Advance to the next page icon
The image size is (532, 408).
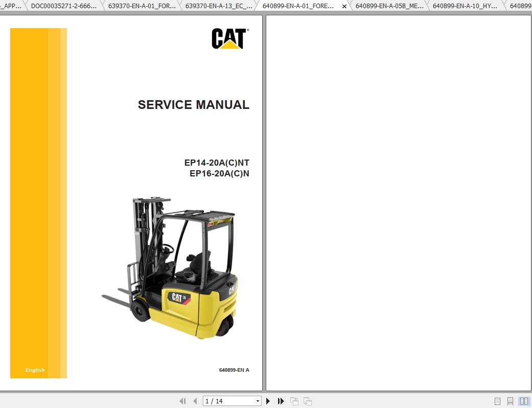click(268, 401)
